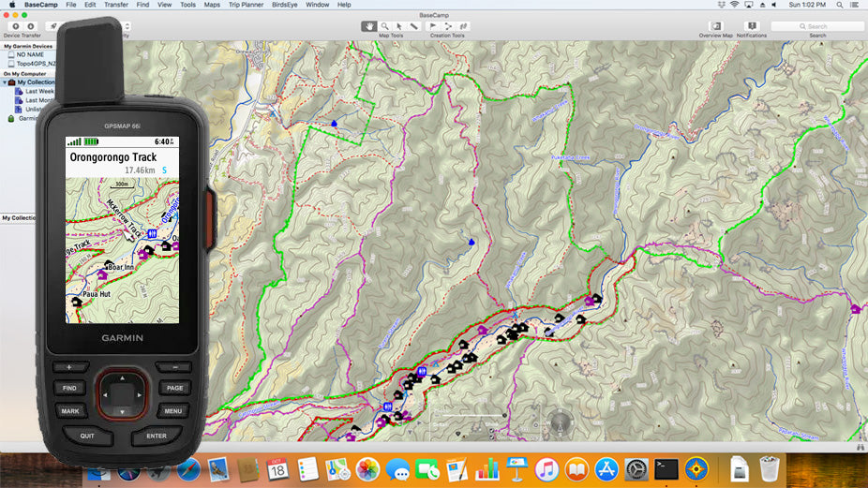Open iTunes from the Dock

tap(546, 469)
